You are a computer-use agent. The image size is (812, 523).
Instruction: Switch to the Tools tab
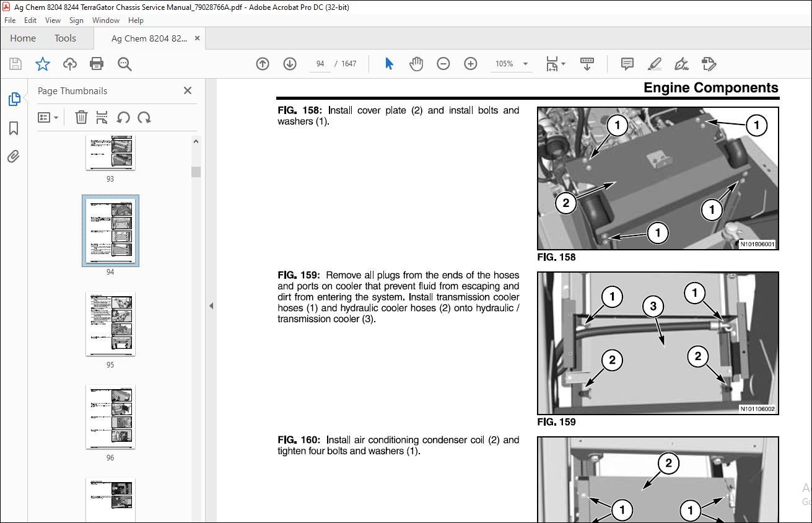65,38
